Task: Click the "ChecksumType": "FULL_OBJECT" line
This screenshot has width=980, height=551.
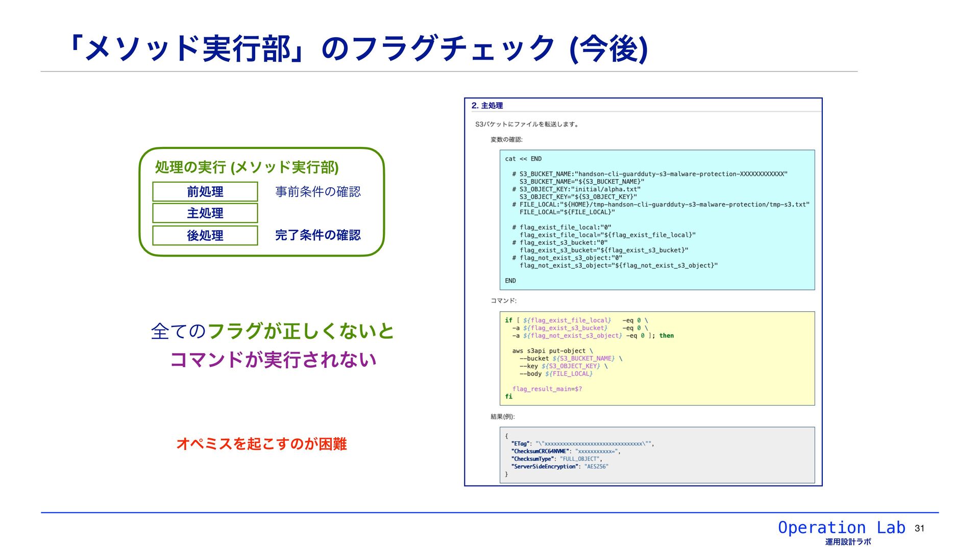Action: coord(556,459)
